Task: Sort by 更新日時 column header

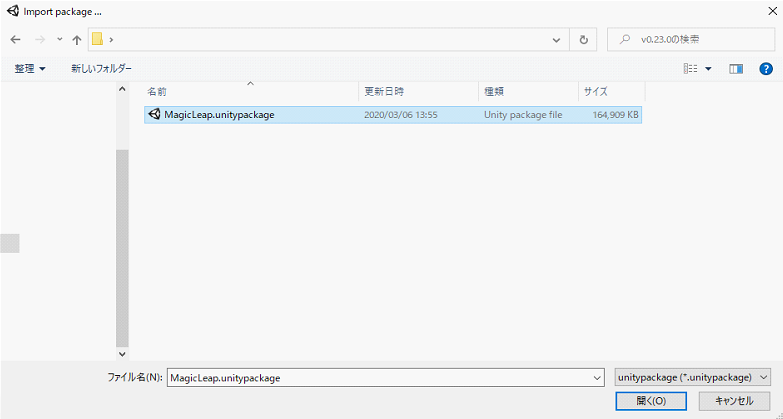Action: 418,92
